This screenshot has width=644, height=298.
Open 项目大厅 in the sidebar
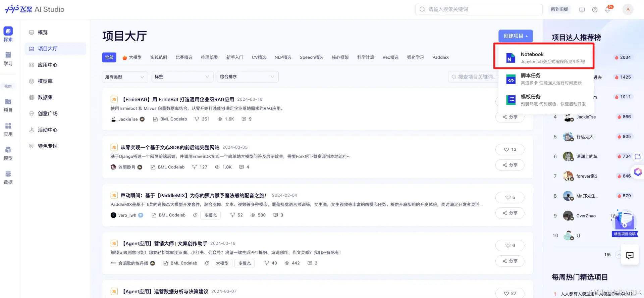pyautogui.click(x=55, y=49)
